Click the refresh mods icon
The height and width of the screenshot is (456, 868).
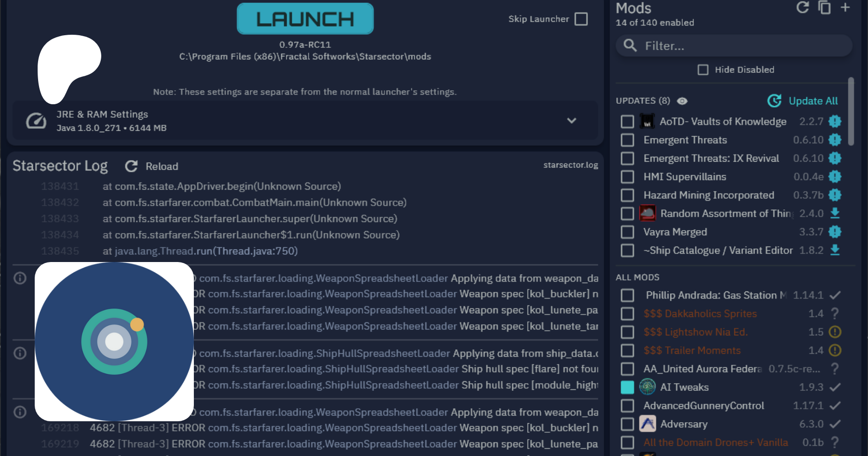pyautogui.click(x=802, y=7)
